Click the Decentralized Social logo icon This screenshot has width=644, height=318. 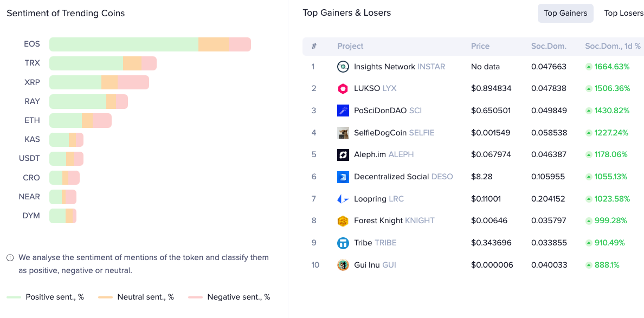click(x=343, y=177)
